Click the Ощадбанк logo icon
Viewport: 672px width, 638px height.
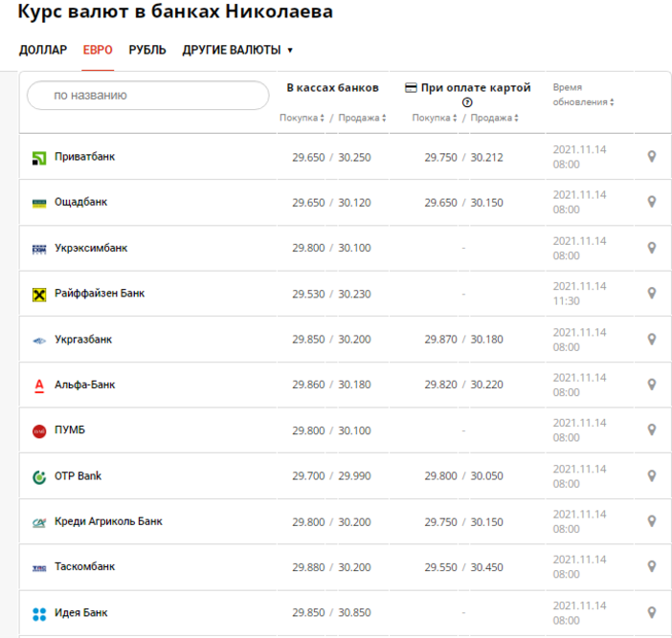point(39,203)
